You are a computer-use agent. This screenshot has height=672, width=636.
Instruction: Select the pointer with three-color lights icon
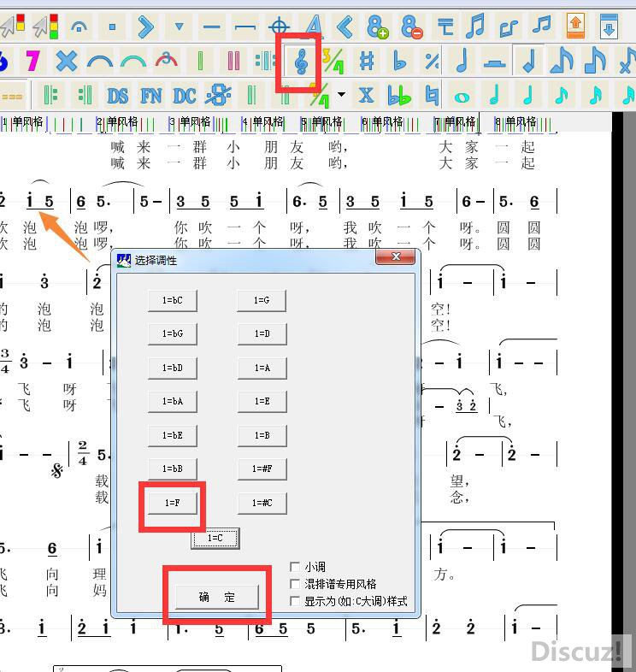coord(46,26)
